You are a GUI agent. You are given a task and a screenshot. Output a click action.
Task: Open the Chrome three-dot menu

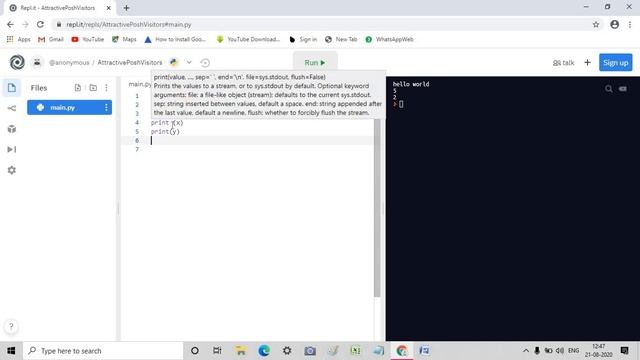pos(630,24)
